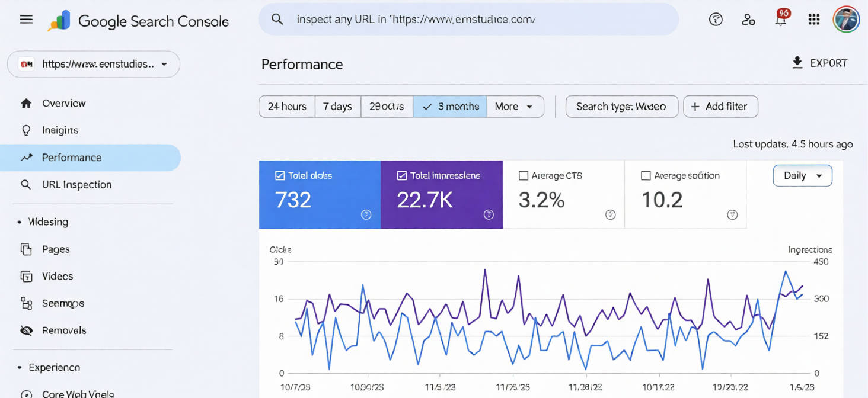Open the account profile avatar
868x398 pixels.
(846, 20)
